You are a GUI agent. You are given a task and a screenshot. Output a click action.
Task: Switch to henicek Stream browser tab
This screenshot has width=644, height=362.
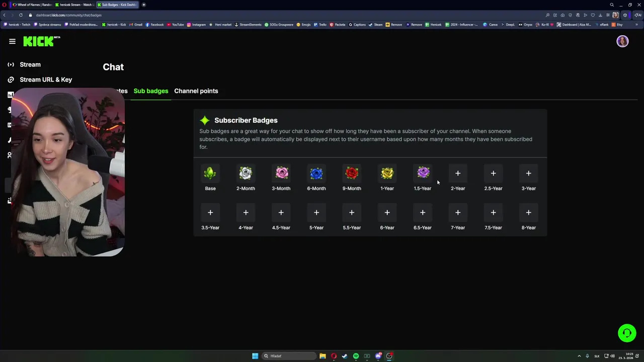pos(74,5)
